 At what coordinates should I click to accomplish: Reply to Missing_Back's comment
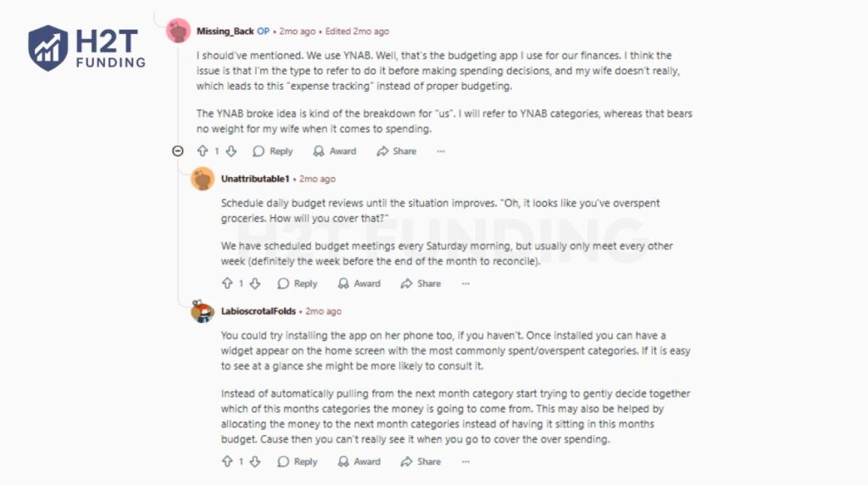click(x=272, y=151)
